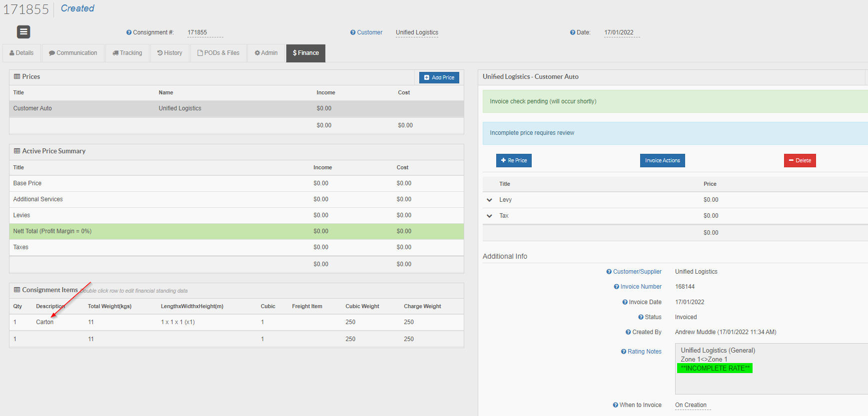Click the Customer/Supplier label link

pos(637,272)
